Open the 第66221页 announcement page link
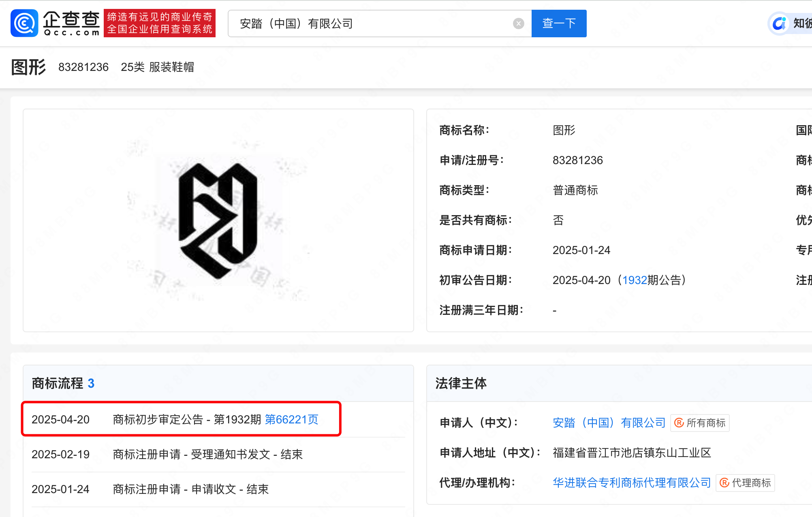 (x=291, y=419)
